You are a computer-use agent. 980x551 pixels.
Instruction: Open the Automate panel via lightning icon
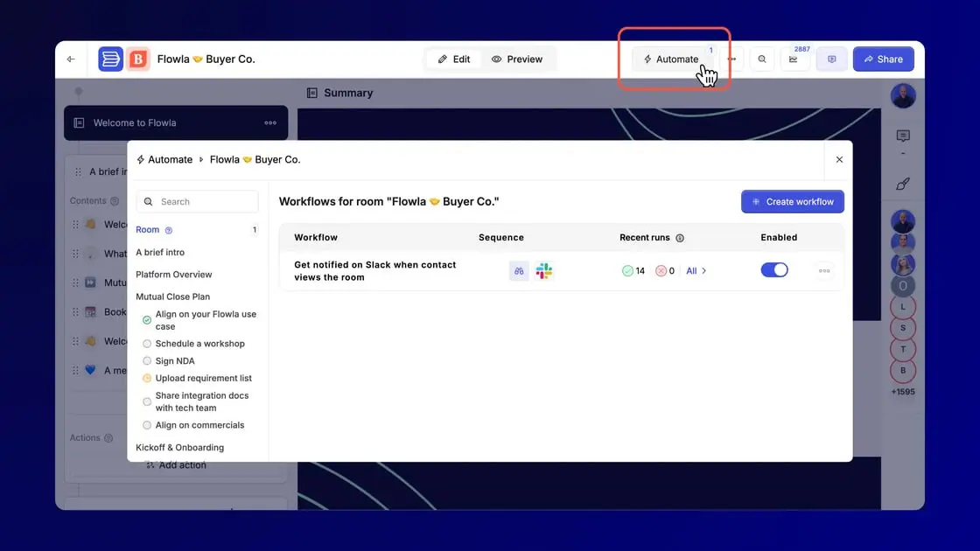[671, 59]
